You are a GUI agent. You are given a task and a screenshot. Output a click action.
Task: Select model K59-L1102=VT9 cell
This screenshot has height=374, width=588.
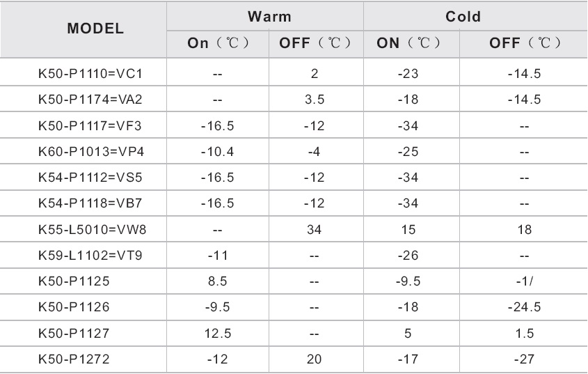point(90,256)
